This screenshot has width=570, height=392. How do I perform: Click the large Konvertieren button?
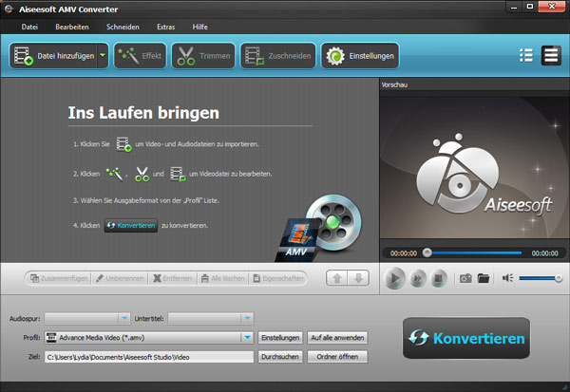[x=466, y=338]
